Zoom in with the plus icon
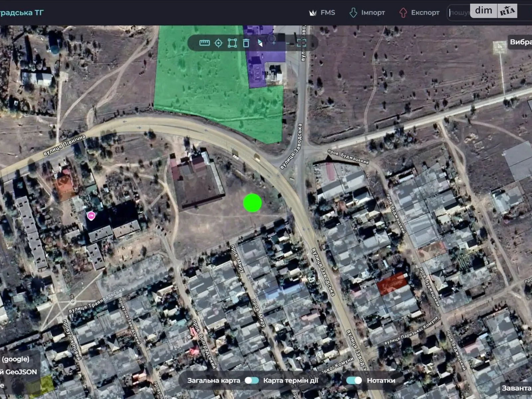The width and height of the screenshot is (532, 399). pyautogui.click(x=274, y=43)
